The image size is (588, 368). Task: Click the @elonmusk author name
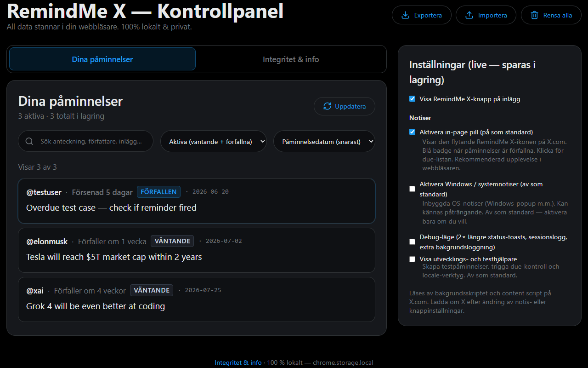pyautogui.click(x=47, y=241)
